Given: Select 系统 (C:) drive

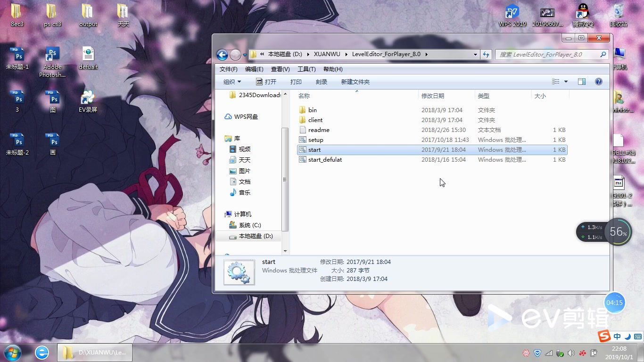Looking at the screenshot, I should [x=245, y=225].
